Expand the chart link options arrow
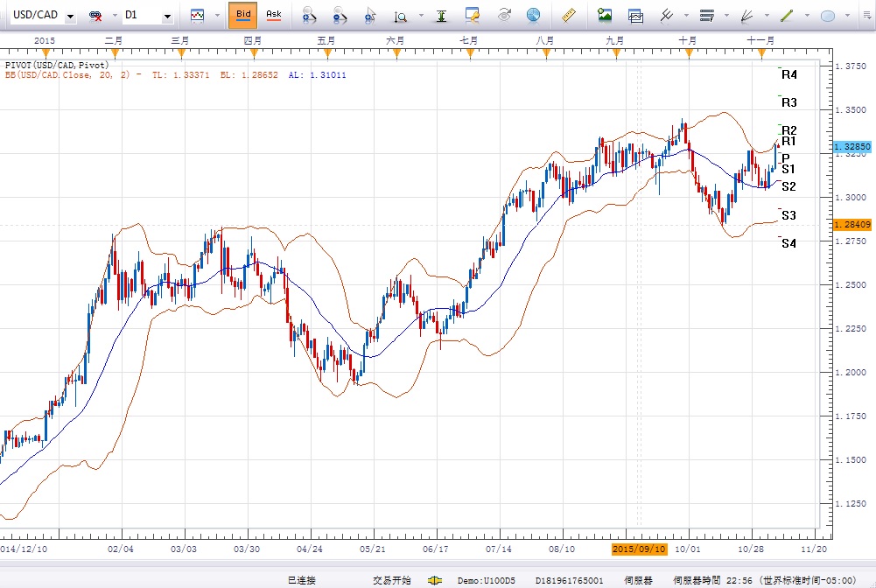Image resolution: width=876 pixels, height=588 pixels. [115, 16]
